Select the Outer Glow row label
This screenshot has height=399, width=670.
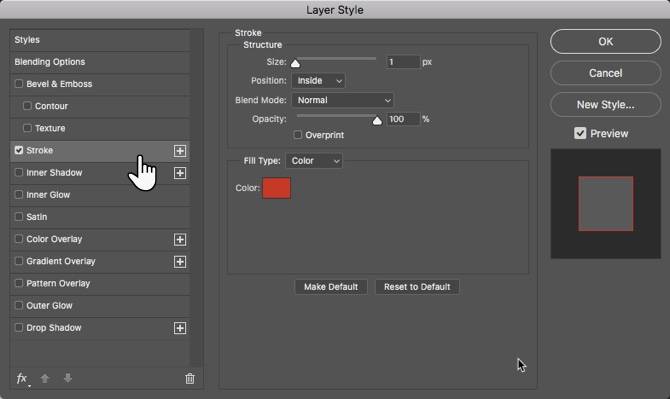click(49, 306)
